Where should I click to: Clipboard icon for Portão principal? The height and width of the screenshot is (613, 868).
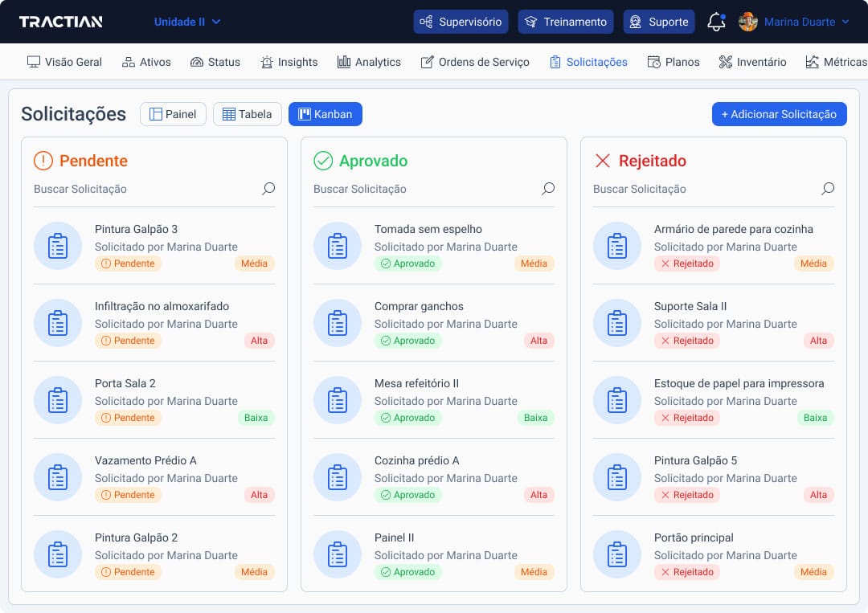tap(617, 554)
